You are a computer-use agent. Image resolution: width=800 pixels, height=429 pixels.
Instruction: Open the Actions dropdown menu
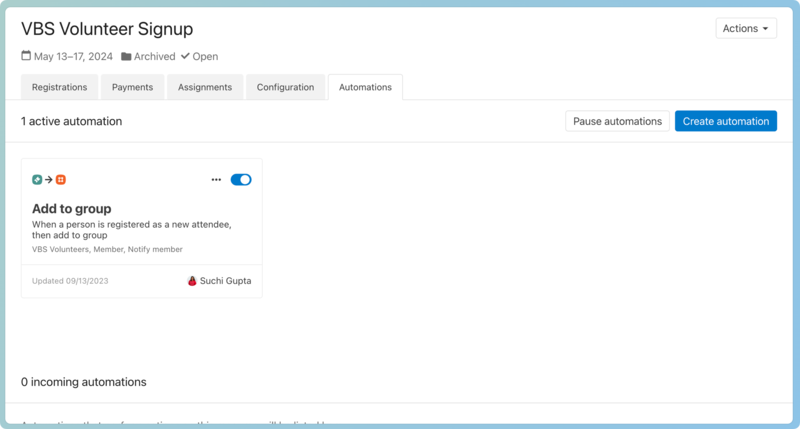[x=746, y=29]
